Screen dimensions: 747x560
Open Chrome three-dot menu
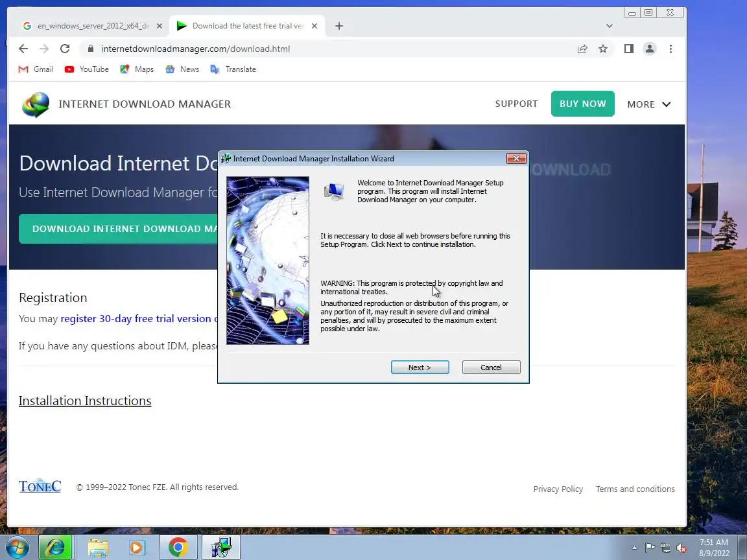click(670, 49)
